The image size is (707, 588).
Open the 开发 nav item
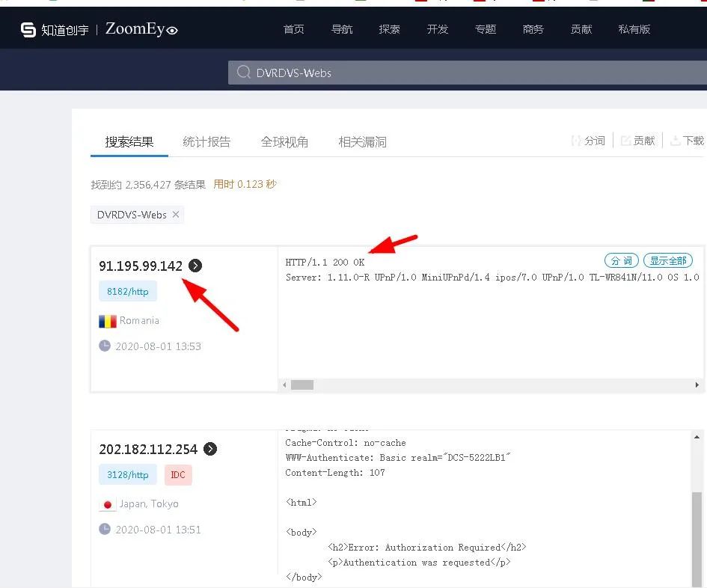point(438,29)
